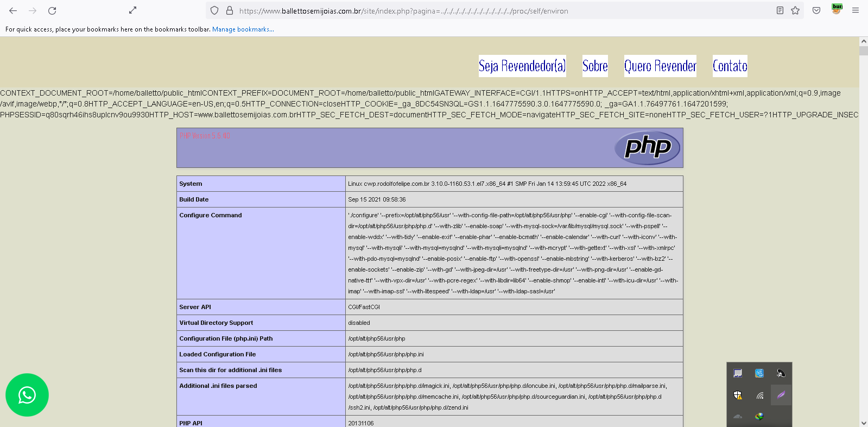Click the 'disabled' value cell

point(514,323)
